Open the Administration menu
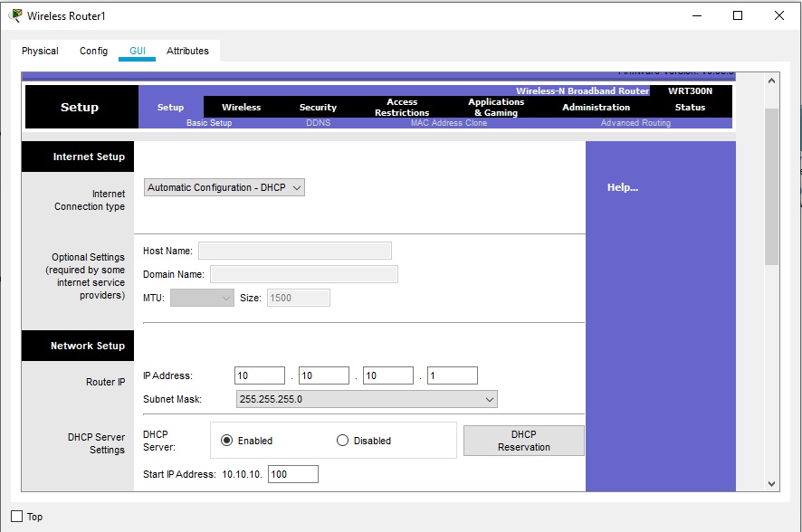This screenshot has height=532, width=802. pyautogui.click(x=596, y=108)
